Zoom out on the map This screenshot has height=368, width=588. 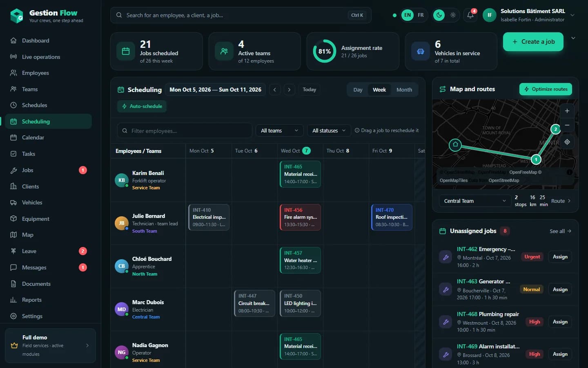click(567, 125)
